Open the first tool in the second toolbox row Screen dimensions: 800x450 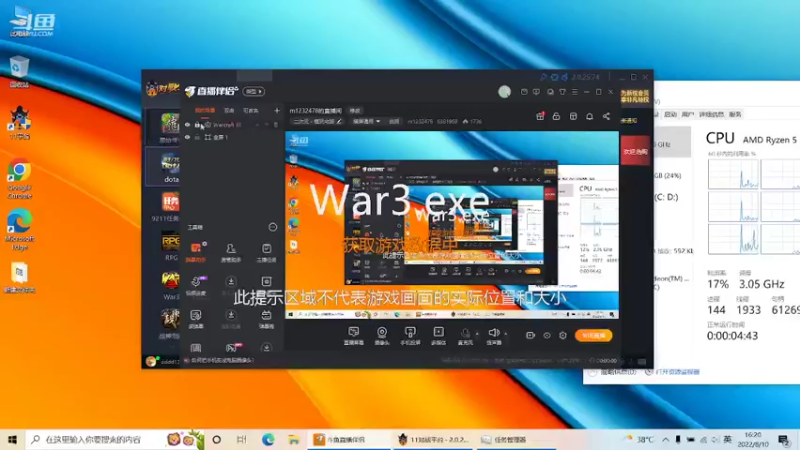point(196,286)
